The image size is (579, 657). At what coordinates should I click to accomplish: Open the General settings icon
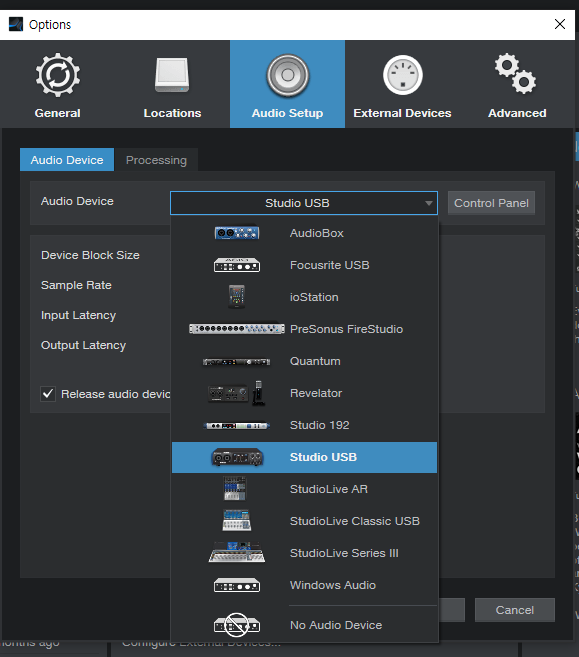pyautogui.click(x=57, y=75)
